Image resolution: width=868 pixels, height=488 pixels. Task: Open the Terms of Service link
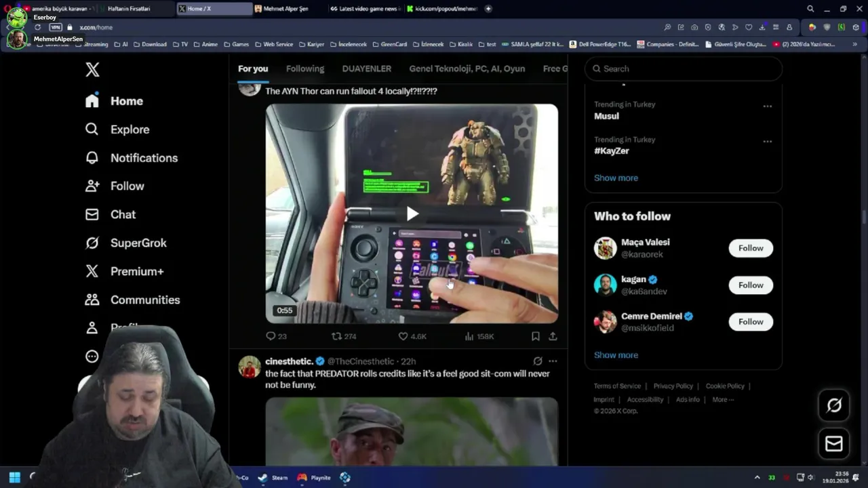tap(617, 386)
